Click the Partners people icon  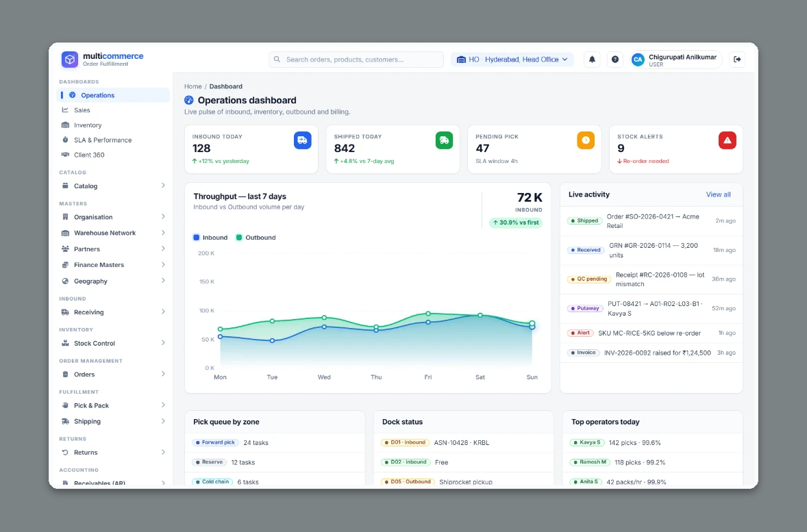(x=65, y=249)
